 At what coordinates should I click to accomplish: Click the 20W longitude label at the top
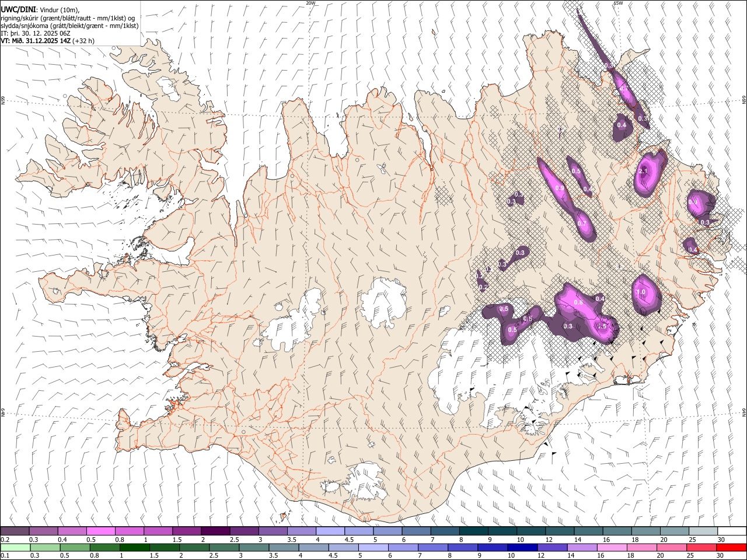tap(310, 3)
